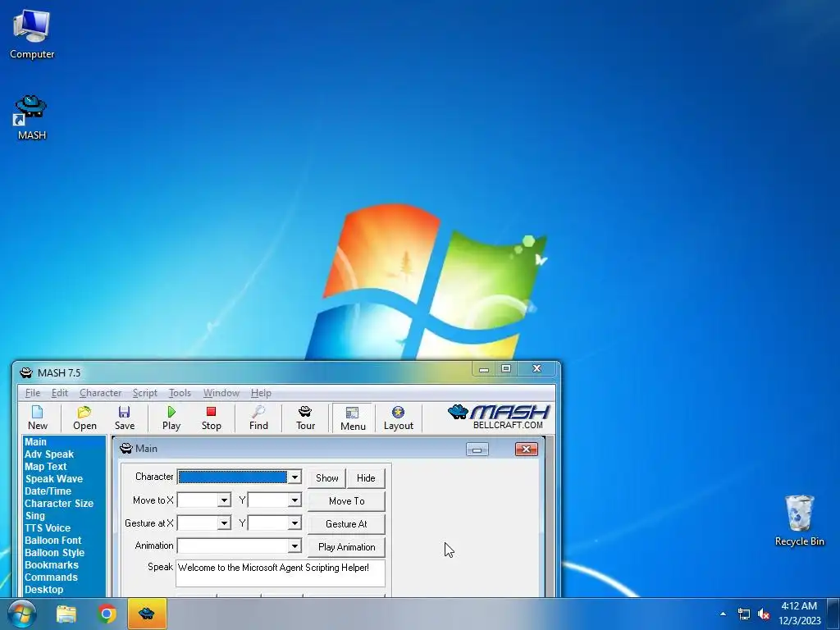
Task: Open the Edit menu
Action: click(x=59, y=393)
